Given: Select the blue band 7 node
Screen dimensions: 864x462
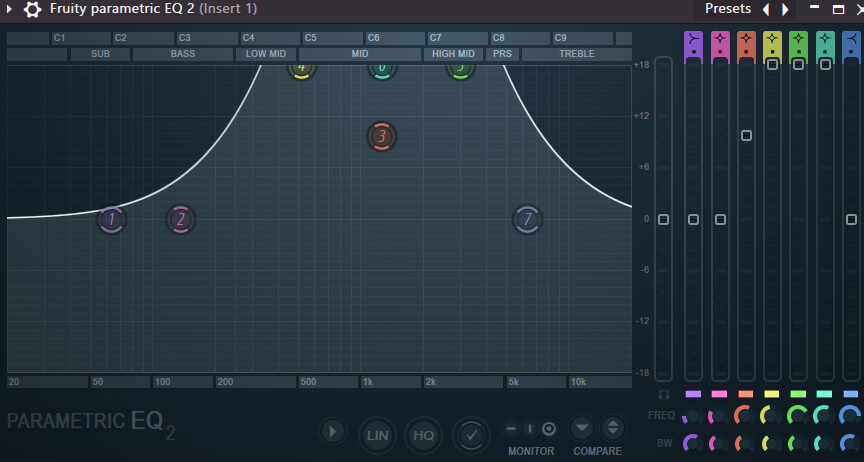Looking at the screenshot, I should (x=527, y=219).
